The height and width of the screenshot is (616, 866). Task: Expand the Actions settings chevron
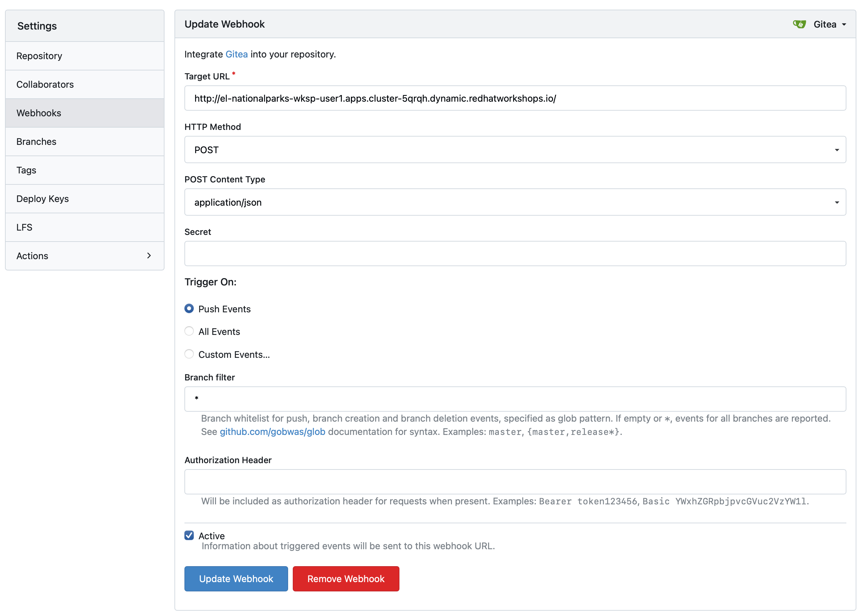pyautogui.click(x=149, y=256)
